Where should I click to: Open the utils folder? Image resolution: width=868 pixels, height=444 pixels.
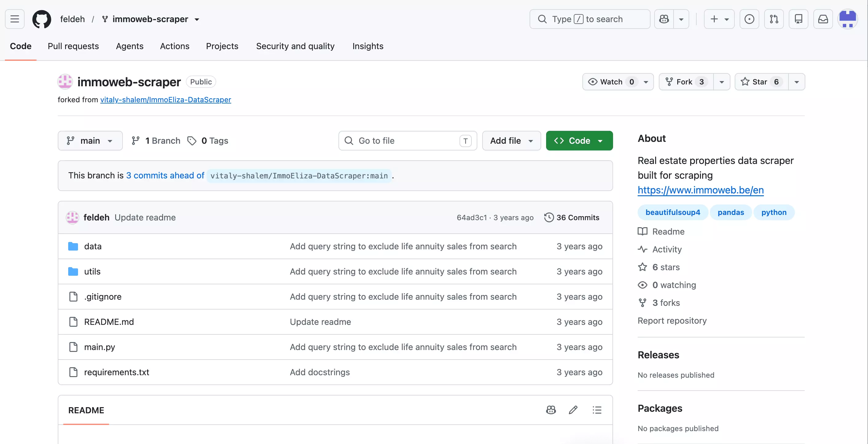pos(92,271)
